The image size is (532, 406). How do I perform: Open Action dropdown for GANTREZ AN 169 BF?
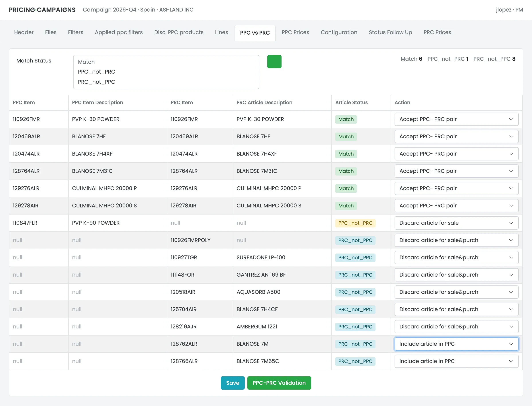pos(456,275)
